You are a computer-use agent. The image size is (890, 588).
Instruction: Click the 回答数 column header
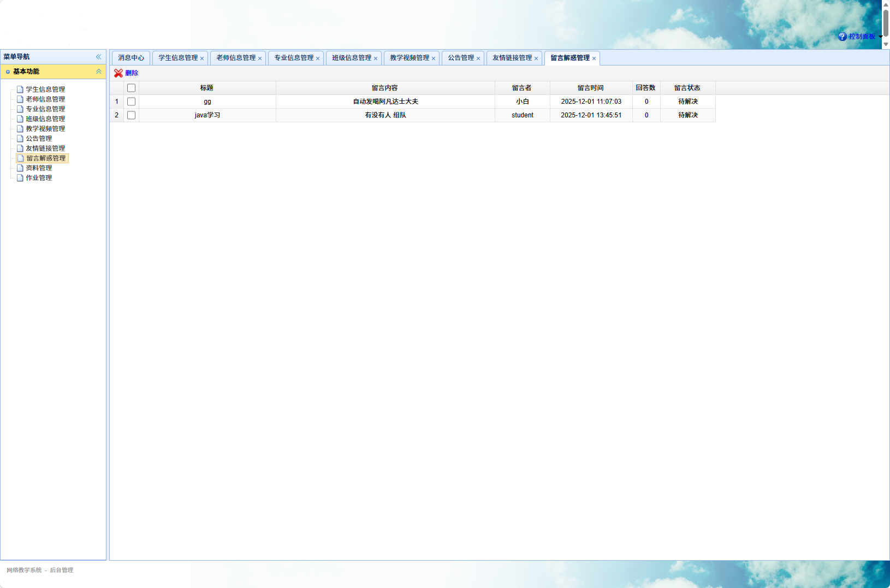coord(646,88)
